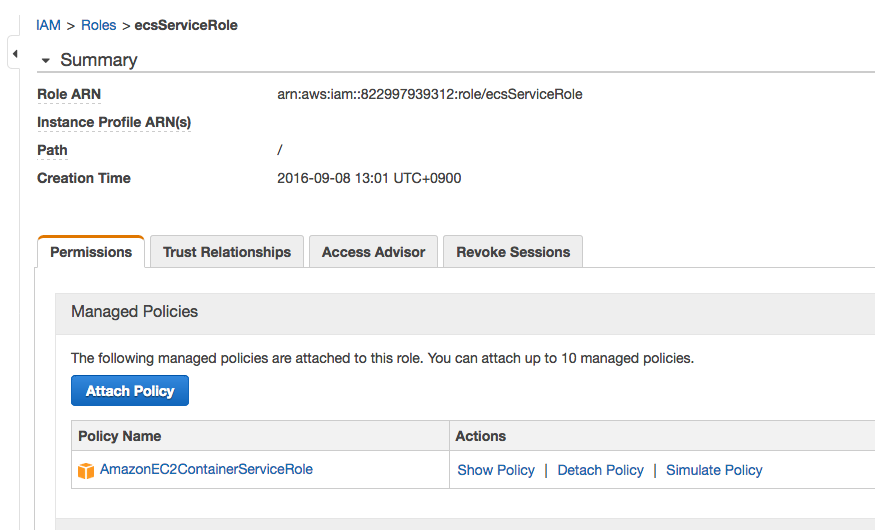The image size is (875, 530).
Task: Open the Access Advisor tab
Action: (373, 252)
